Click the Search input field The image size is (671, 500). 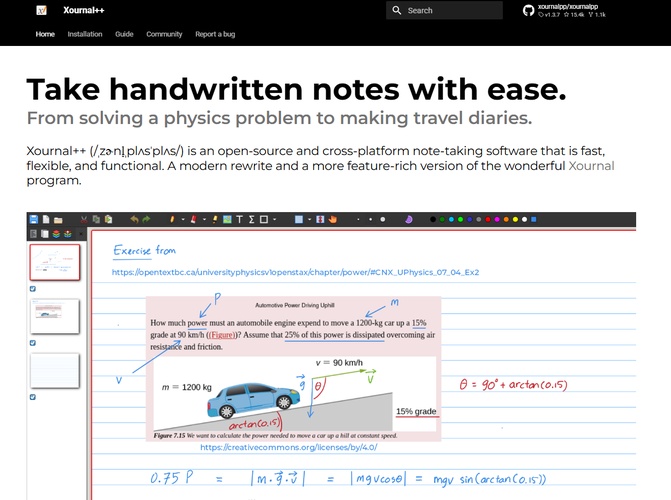pos(444,10)
